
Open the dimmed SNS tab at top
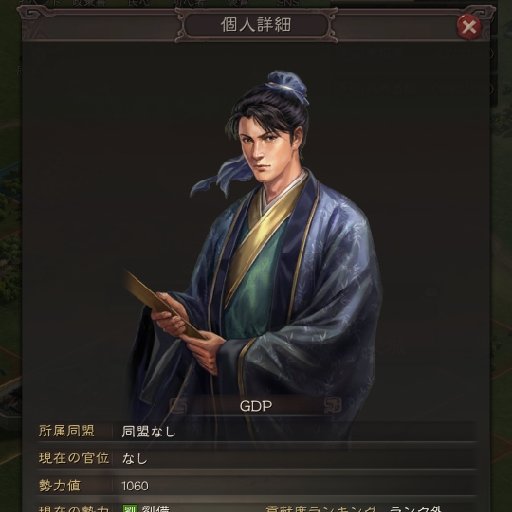tap(289, 3)
